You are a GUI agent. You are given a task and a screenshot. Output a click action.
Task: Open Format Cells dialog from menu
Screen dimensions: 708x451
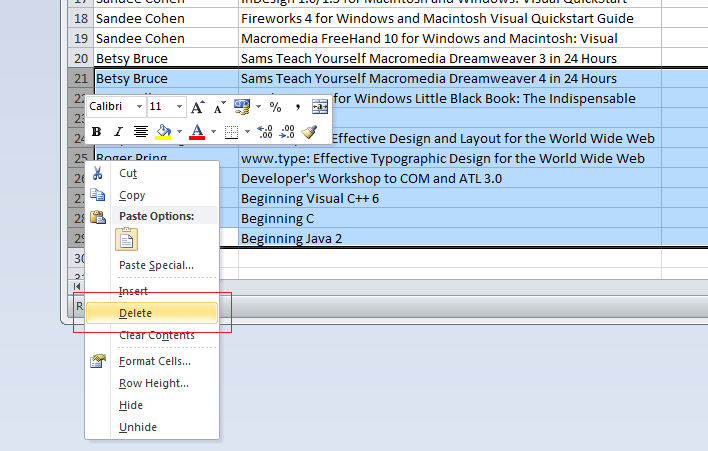(x=154, y=361)
